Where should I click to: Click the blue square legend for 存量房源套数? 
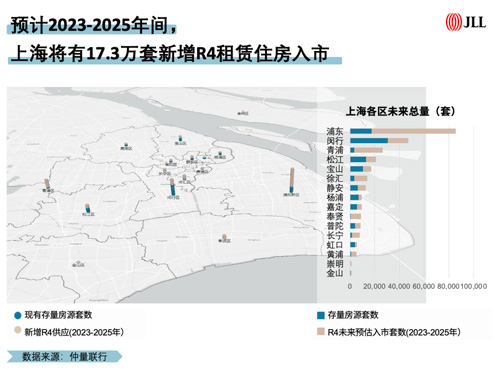click(x=320, y=315)
